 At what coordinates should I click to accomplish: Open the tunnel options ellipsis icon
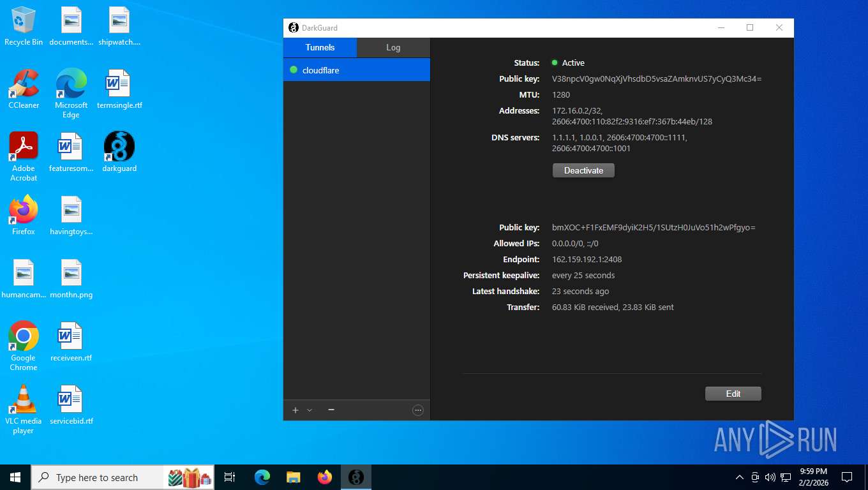pyautogui.click(x=418, y=410)
